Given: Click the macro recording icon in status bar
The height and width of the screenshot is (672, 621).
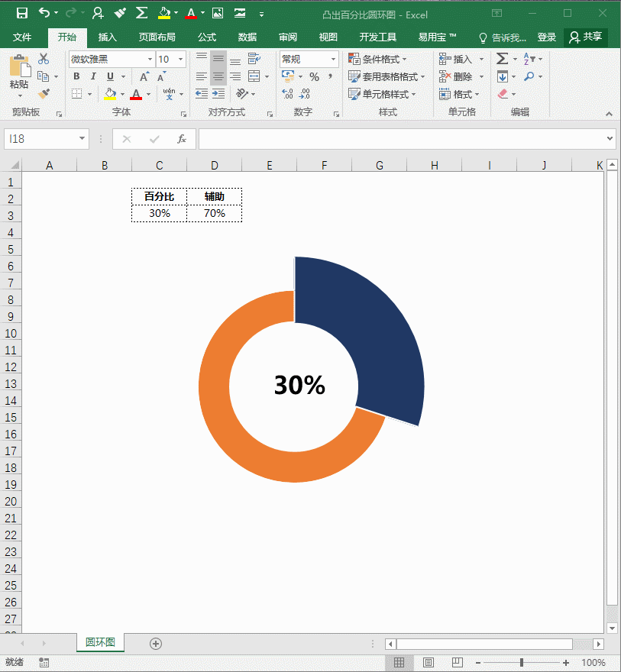Looking at the screenshot, I should 44,662.
